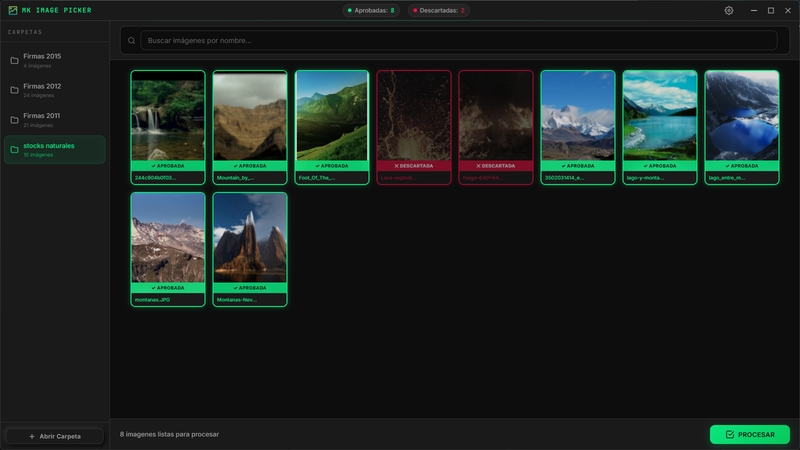
Task: Click the Firmas 2015 folder icon
Action: 14,61
